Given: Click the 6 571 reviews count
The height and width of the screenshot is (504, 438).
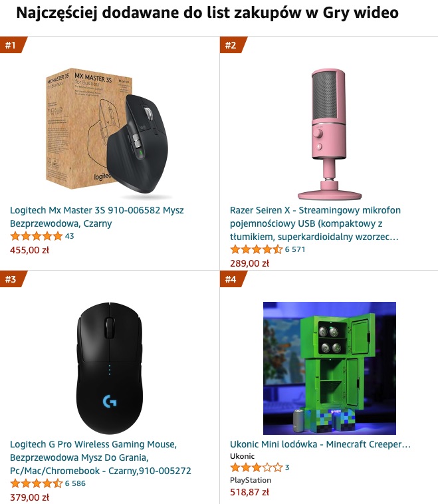Looking at the screenshot, I should click(x=295, y=249).
